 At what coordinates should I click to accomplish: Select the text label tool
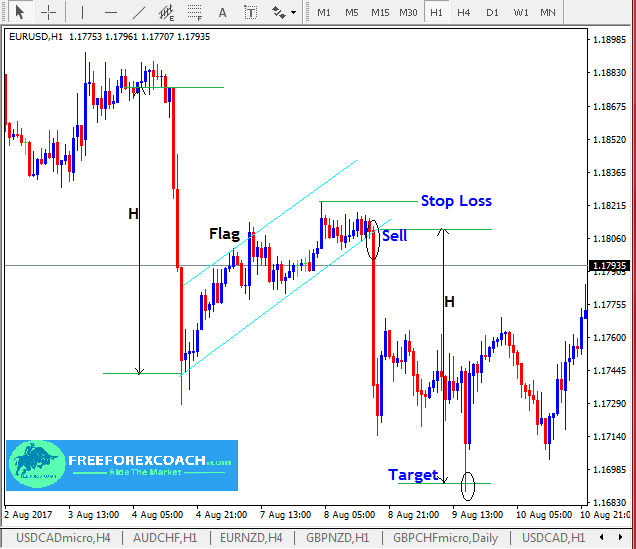250,13
